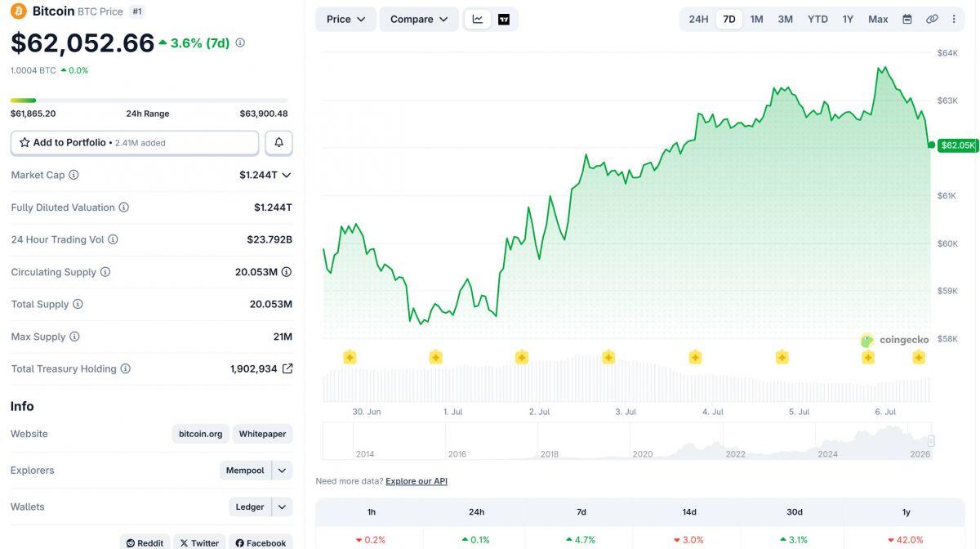Viewport: 980px width, 549px height.
Task: Show 24 Hour Trading Vol info icon
Action: [x=113, y=239]
